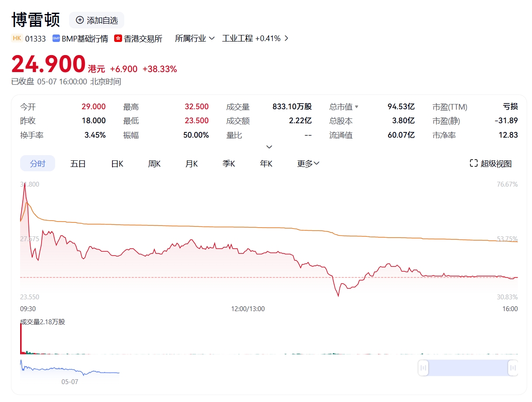The image size is (532, 402).
Task: Open the 所属行业 dropdown
Action: point(195,38)
